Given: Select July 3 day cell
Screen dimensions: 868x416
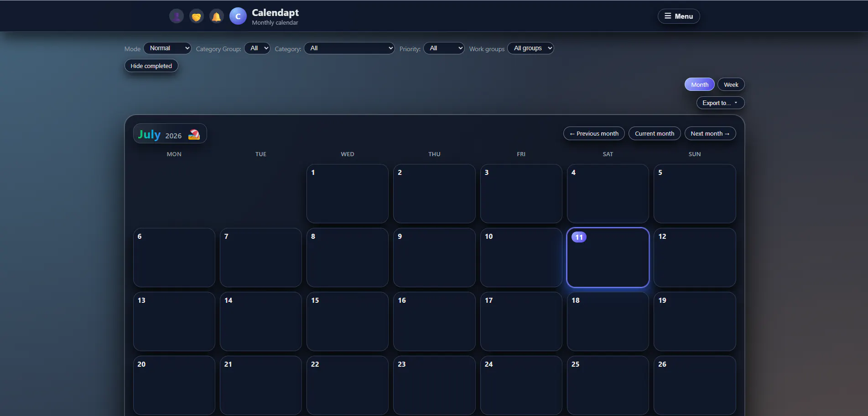Looking at the screenshot, I should (x=521, y=194).
